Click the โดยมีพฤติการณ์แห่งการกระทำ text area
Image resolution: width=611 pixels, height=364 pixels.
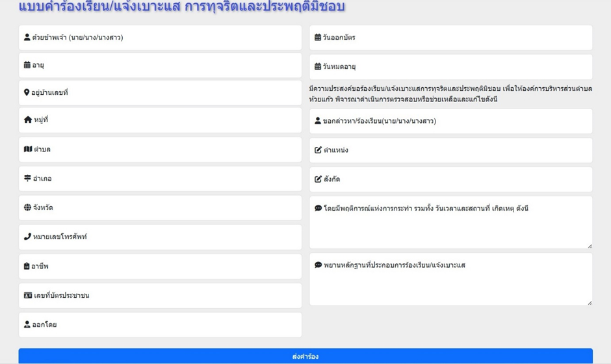coord(450,227)
